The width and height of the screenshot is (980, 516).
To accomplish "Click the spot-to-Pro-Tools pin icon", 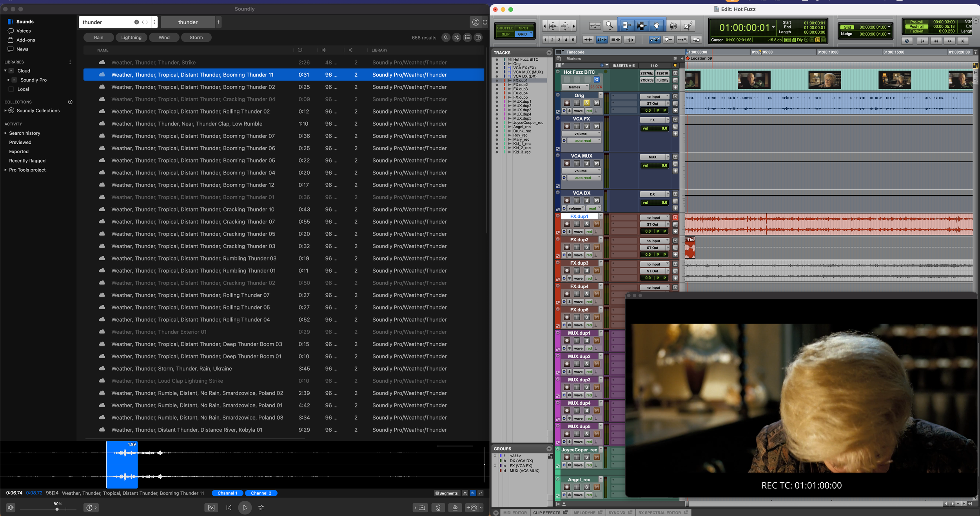I will point(438,508).
